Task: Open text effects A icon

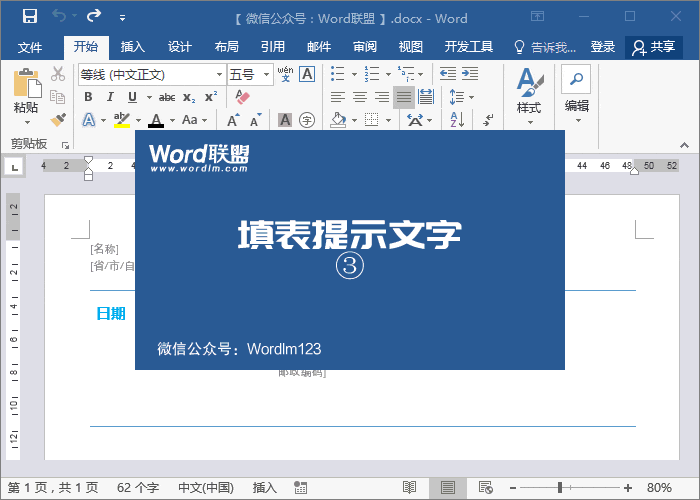Action: pyautogui.click(x=89, y=120)
